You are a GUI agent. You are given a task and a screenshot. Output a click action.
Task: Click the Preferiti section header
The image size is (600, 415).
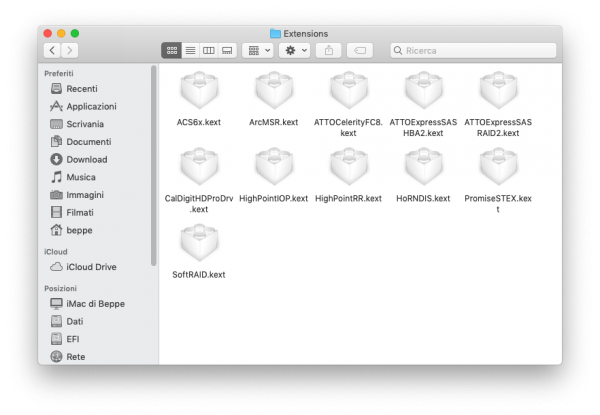pos(59,73)
